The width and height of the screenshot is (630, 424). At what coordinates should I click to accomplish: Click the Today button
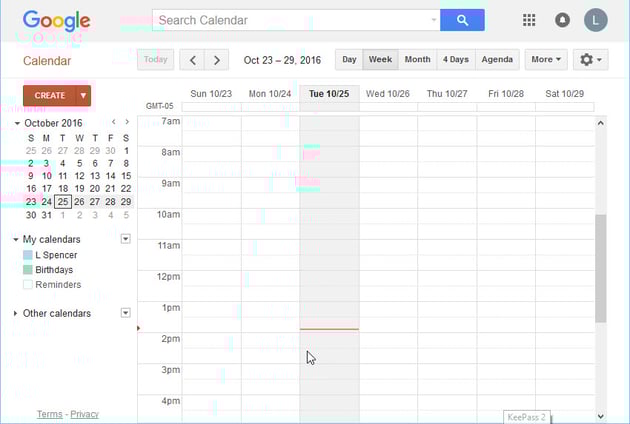tap(155, 60)
